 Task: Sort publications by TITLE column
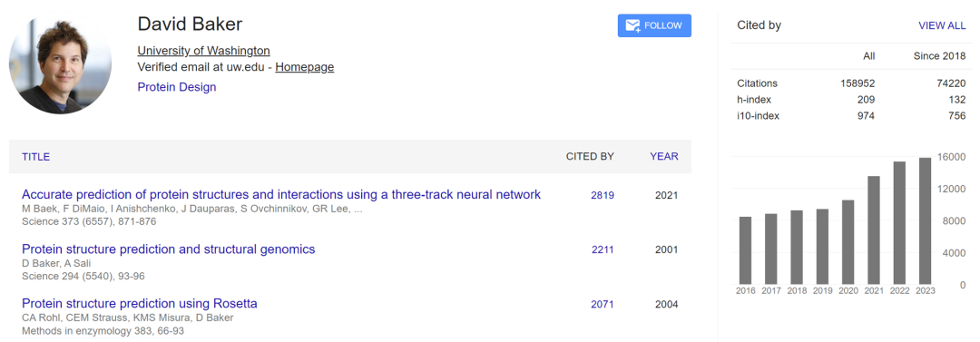click(x=35, y=156)
